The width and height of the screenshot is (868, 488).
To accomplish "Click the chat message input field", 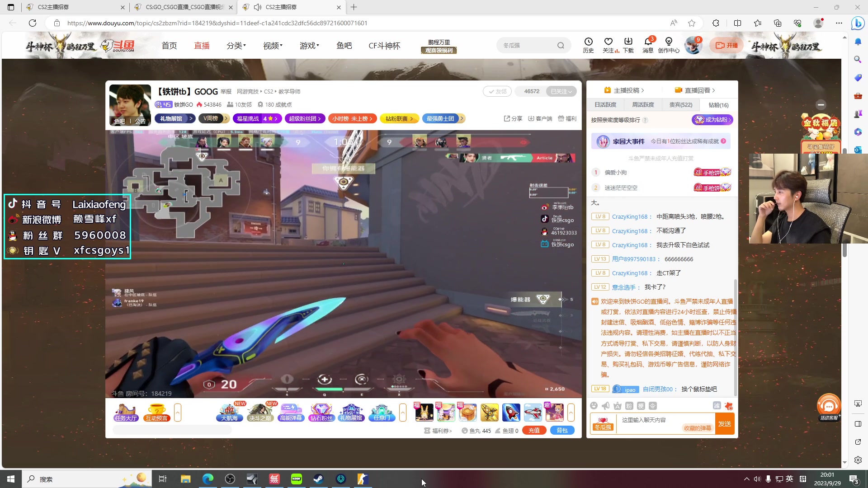I will point(665,424).
